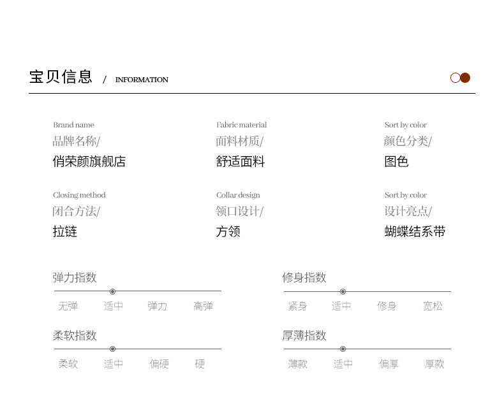The width and height of the screenshot is (504, 420).
Task: Click the 弹力 scale label under 弹力指数
Action: [158, 306]
